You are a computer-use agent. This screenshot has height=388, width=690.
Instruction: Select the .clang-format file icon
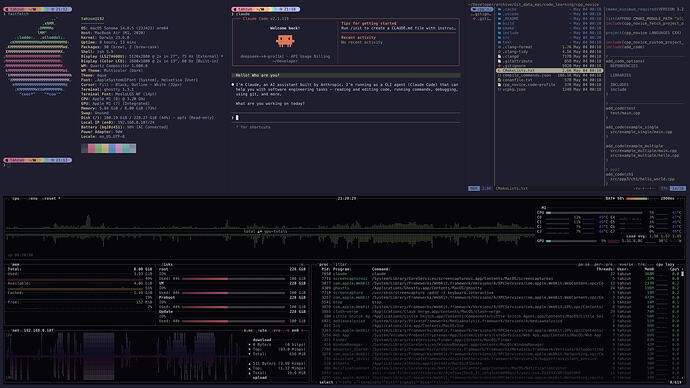point(499,47)
